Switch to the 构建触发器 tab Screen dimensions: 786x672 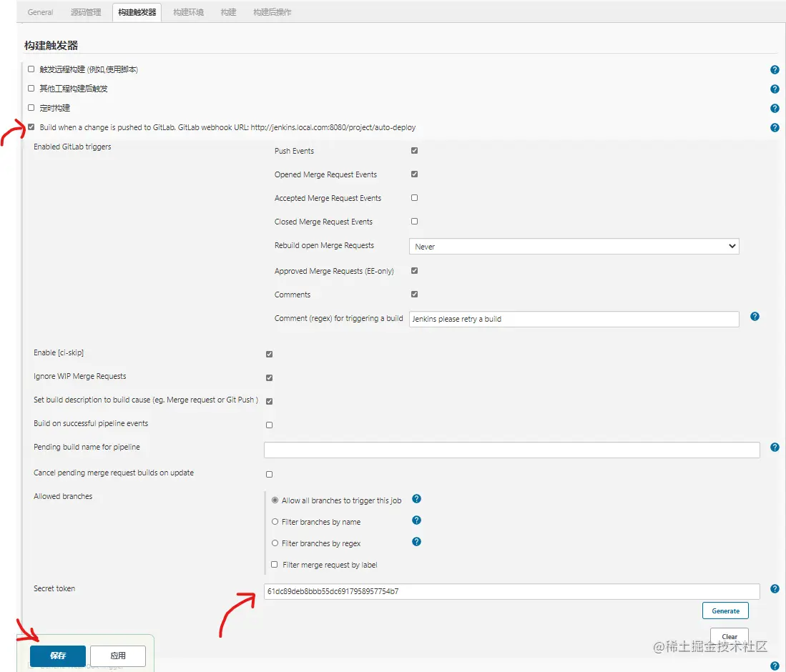point(137,12)
